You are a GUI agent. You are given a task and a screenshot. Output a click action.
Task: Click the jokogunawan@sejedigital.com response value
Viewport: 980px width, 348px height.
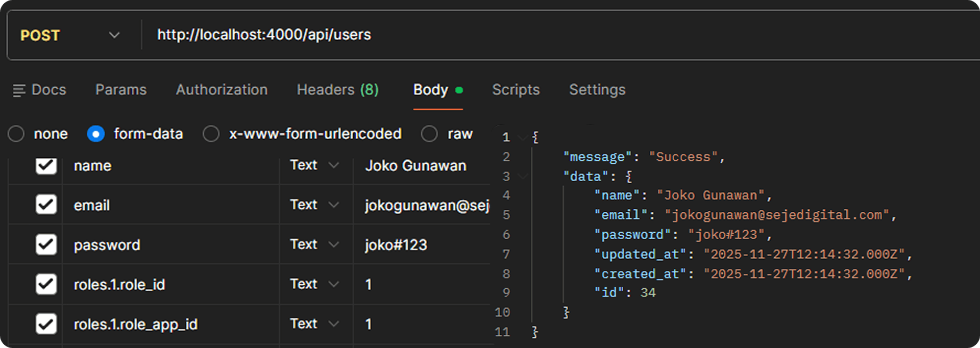pyautogui.click(x=777, y=215)
